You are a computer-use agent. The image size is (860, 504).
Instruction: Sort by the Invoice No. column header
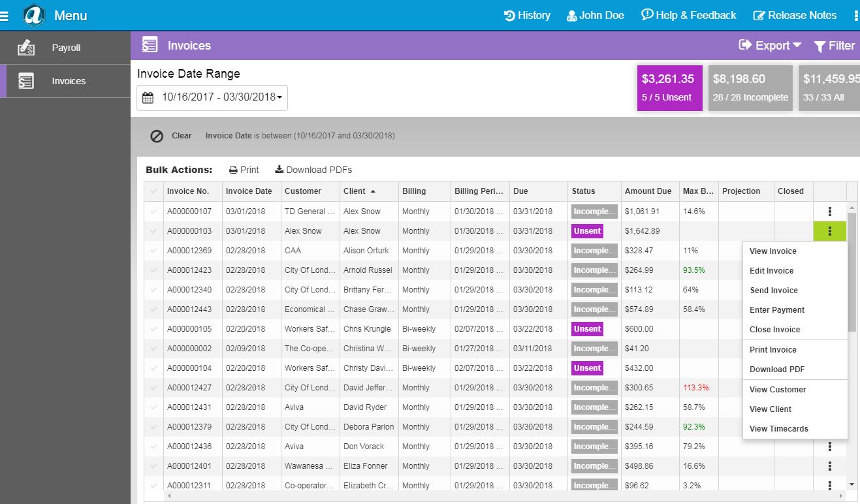coord(193,191)
